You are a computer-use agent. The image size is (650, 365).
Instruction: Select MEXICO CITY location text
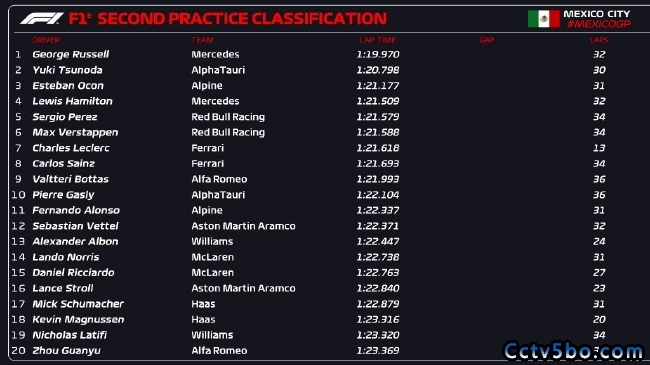pos(597,14)
